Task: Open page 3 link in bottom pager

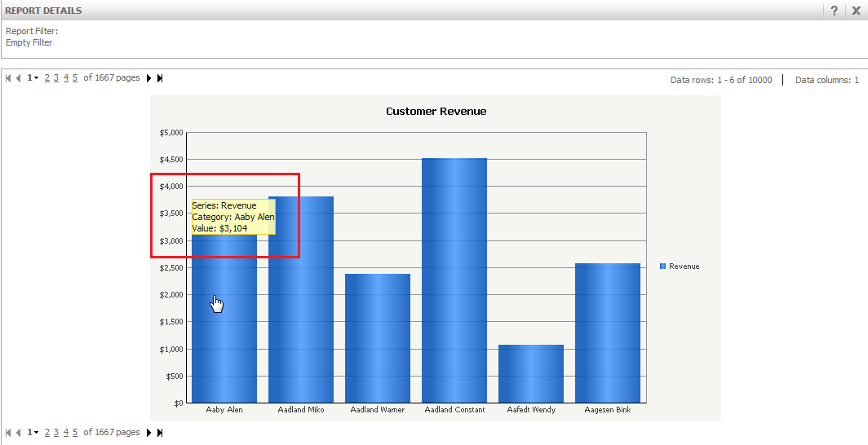Action: coord(56,433)
